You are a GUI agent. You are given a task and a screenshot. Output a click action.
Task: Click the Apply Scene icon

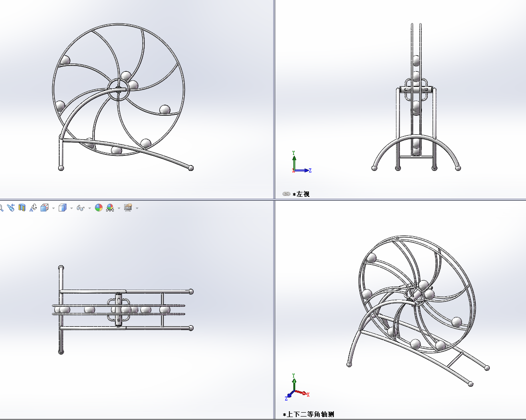[110, 208]
